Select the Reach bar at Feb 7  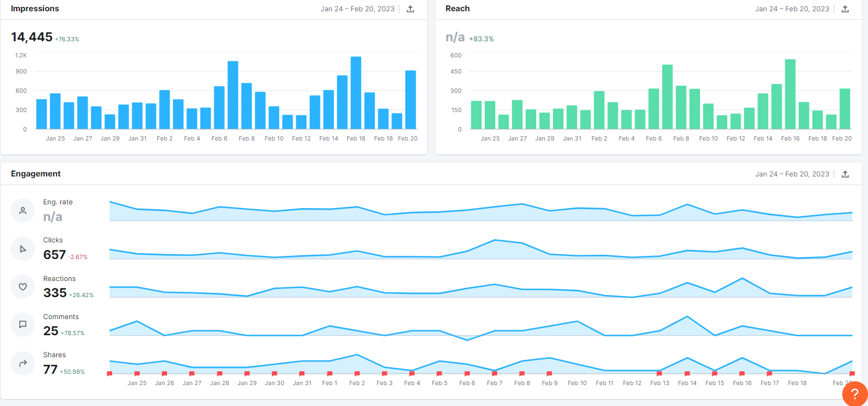click(x=667, y=97)
